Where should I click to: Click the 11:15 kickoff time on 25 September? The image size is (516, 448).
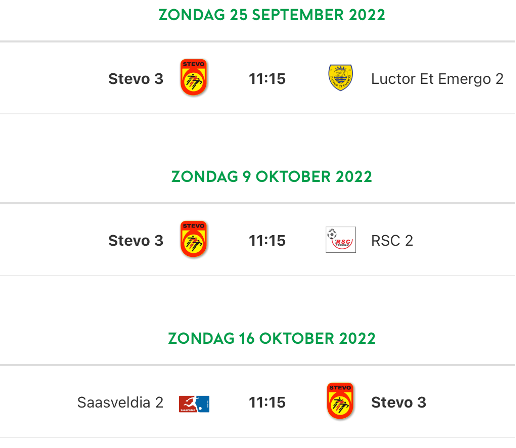tap(267, 79)
